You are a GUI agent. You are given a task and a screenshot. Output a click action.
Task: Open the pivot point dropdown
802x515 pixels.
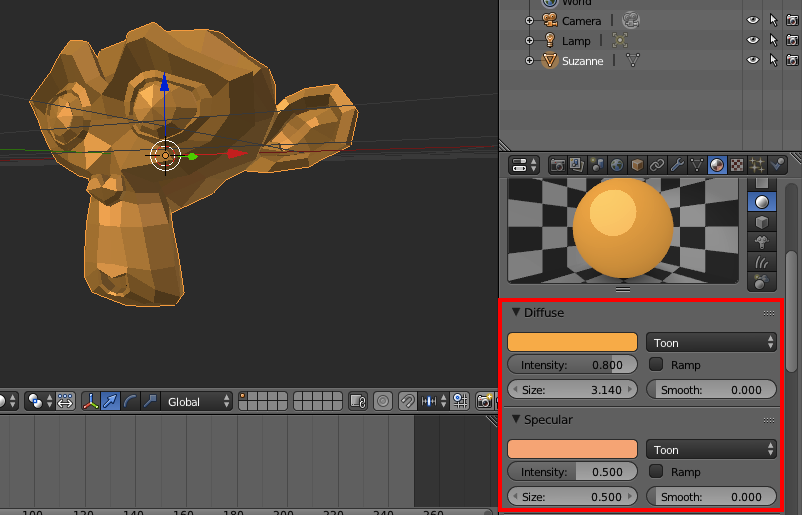tap(40, 401)
